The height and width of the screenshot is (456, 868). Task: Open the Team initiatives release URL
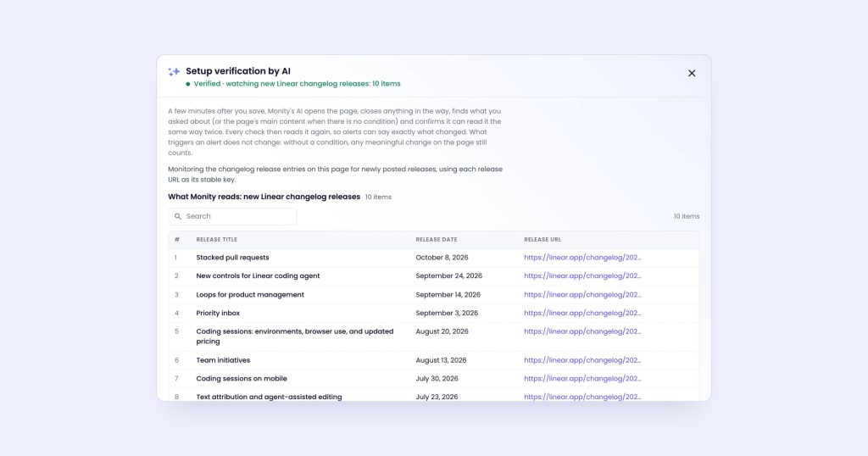tap(582, 360)
